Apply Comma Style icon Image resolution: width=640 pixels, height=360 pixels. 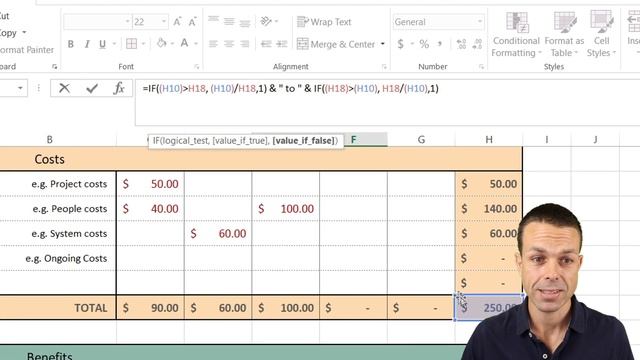pos(440,44)
